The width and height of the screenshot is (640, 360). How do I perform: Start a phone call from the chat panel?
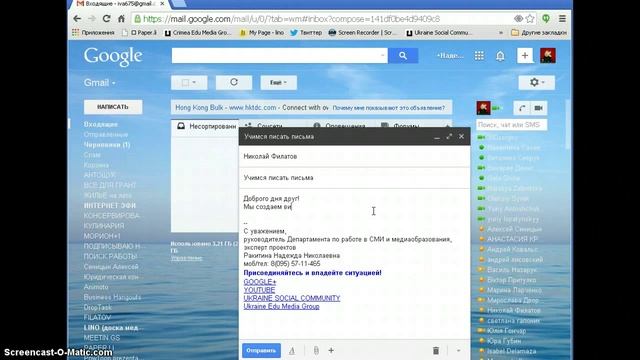tap(522, 108)
